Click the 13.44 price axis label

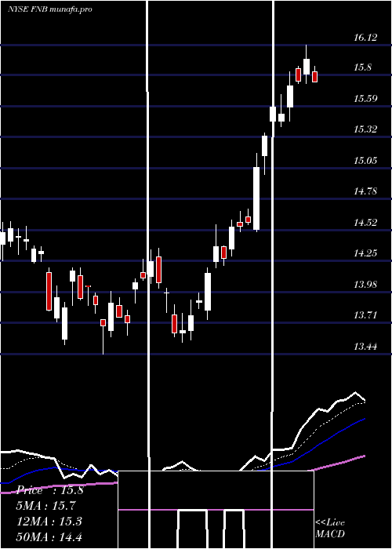[365, 347]
